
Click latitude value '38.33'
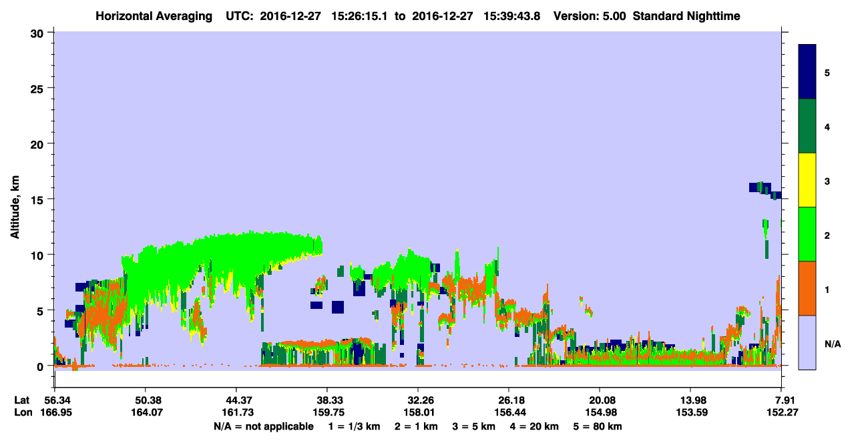pos(327,400)
